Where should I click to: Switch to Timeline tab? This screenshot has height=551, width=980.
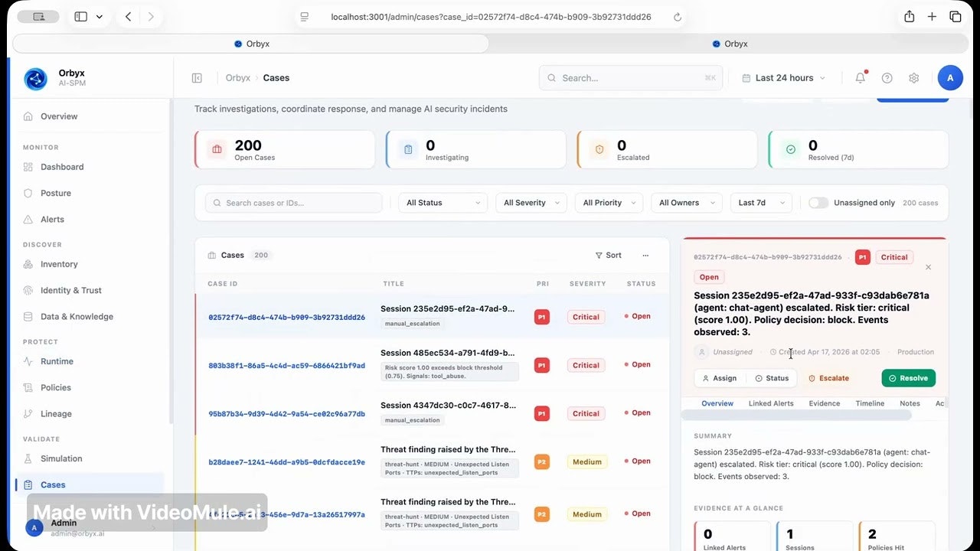[870, 403]
